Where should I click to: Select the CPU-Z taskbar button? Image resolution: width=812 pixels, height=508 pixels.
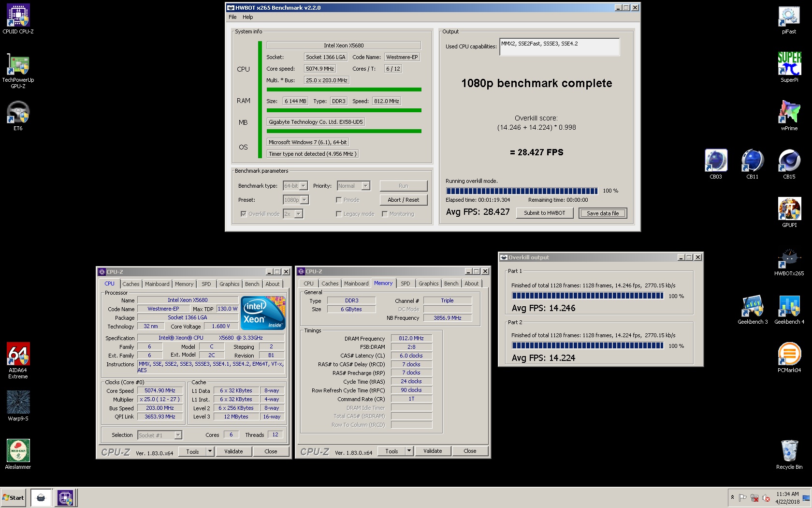coord(65,497)
